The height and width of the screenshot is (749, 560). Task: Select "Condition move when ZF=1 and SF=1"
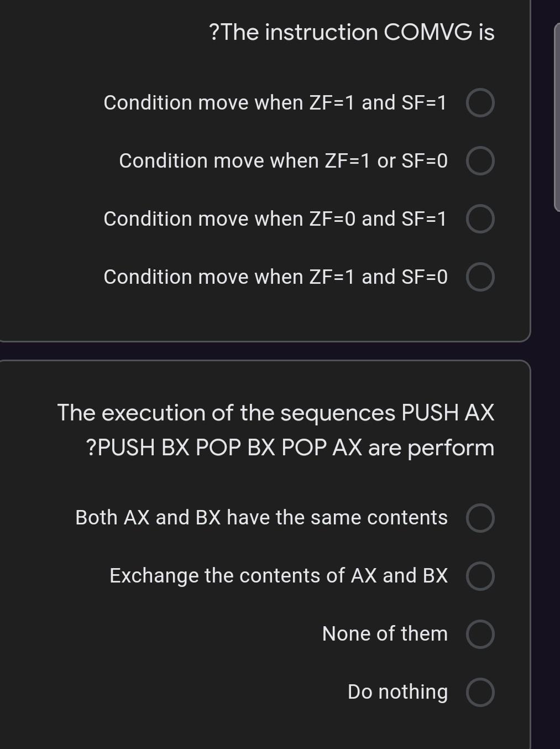(480, 102)
